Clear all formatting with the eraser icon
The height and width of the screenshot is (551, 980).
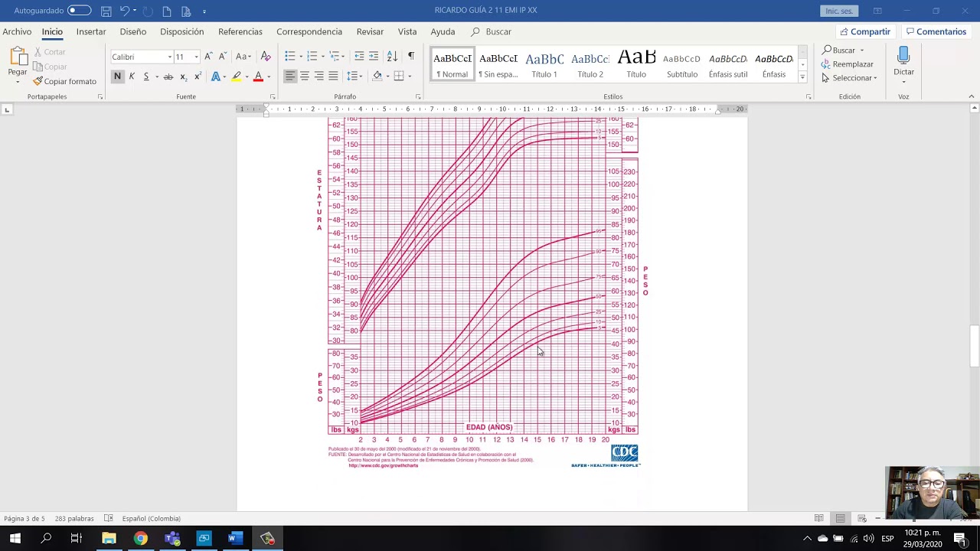click(x=266, y=57)
